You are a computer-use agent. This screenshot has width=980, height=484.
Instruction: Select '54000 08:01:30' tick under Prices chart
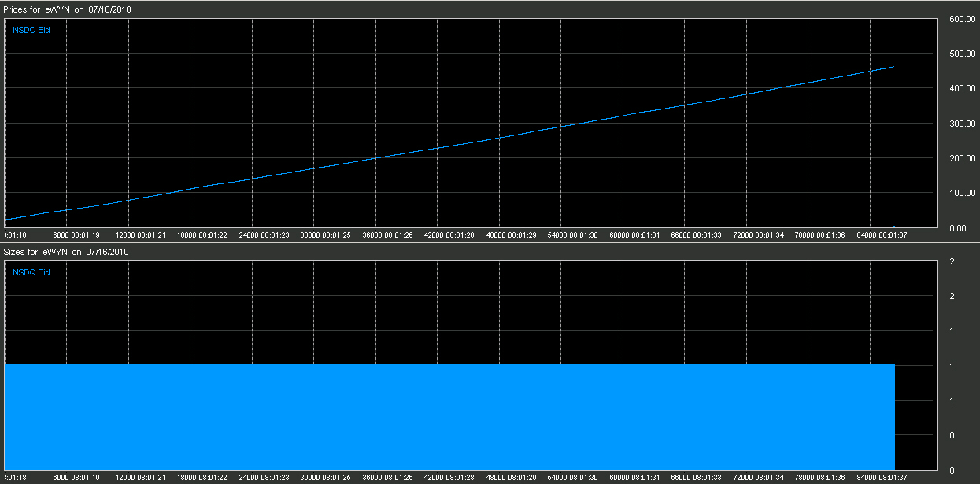[x=573, y=235]
